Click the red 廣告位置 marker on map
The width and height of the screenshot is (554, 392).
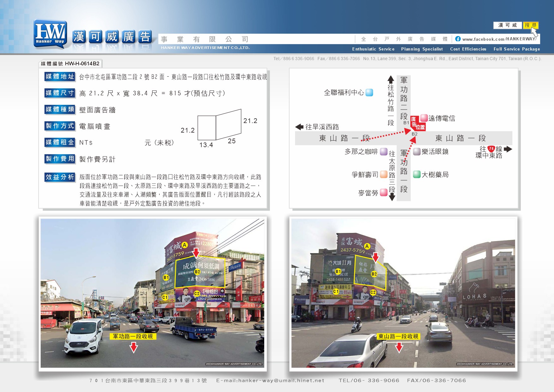418,123
